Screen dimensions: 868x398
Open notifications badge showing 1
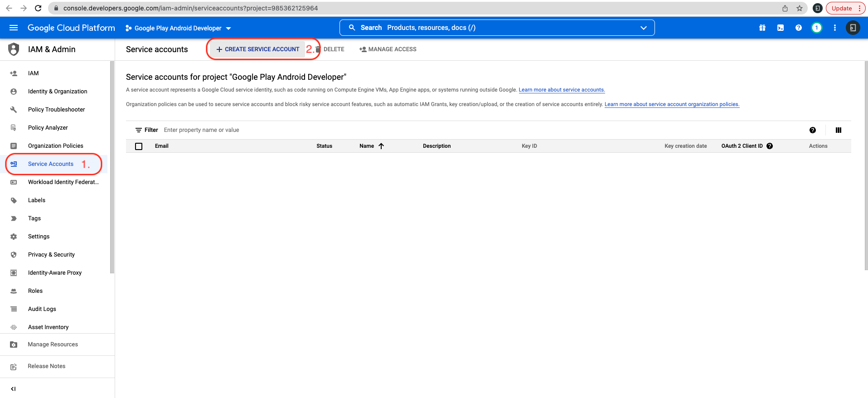(817, 28)
